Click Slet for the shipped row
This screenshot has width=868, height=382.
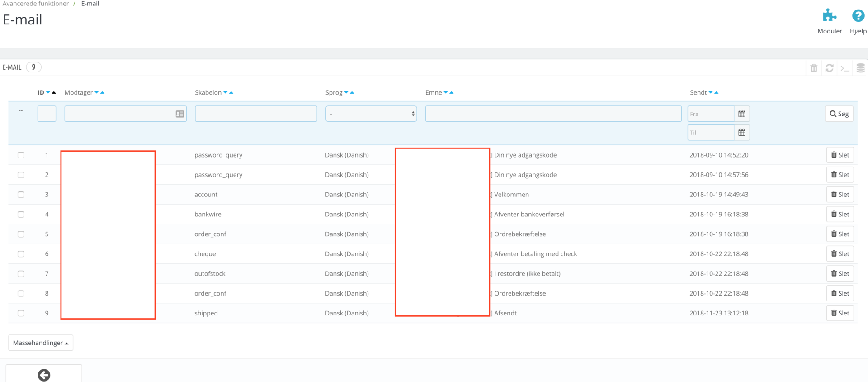click(x=840, y=313)
